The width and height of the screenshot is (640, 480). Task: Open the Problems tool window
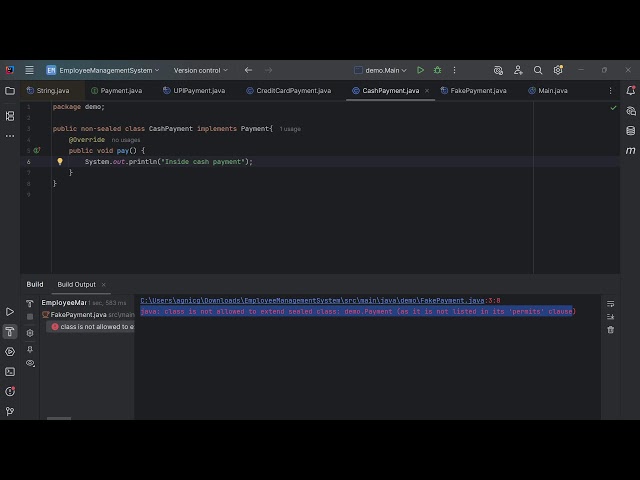click(10, 391)
